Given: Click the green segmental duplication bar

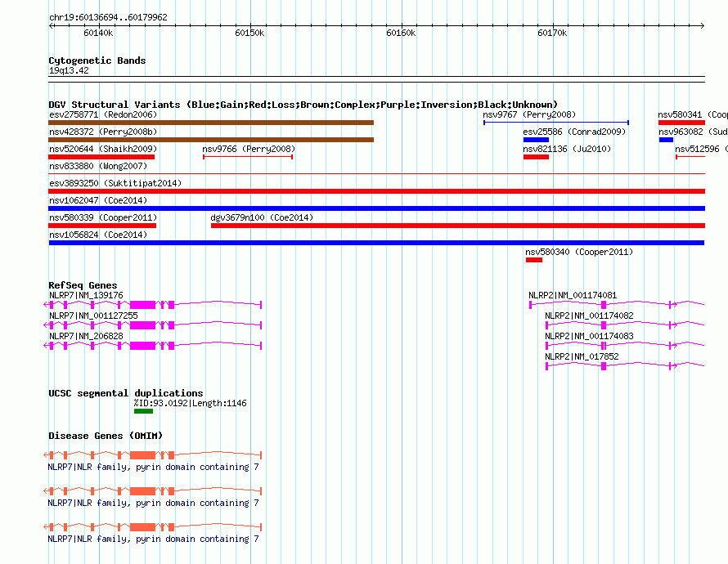Looking at the screenshot, I should (143, 411).
